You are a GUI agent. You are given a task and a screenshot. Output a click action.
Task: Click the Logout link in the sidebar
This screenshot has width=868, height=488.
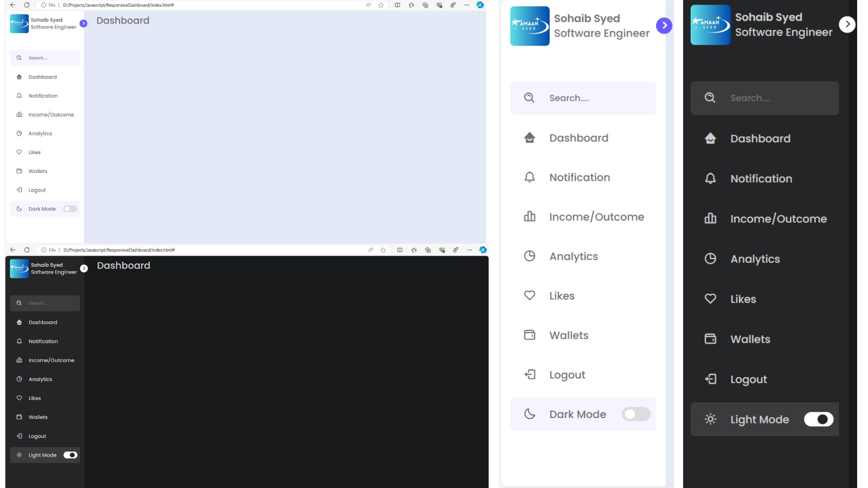(x=567, y=374)
